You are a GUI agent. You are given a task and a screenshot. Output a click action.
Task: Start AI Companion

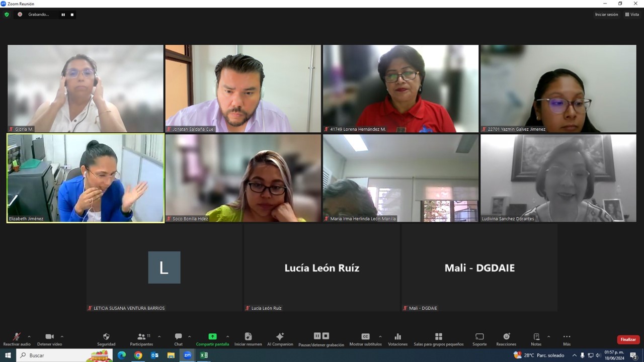pos(280,337)
